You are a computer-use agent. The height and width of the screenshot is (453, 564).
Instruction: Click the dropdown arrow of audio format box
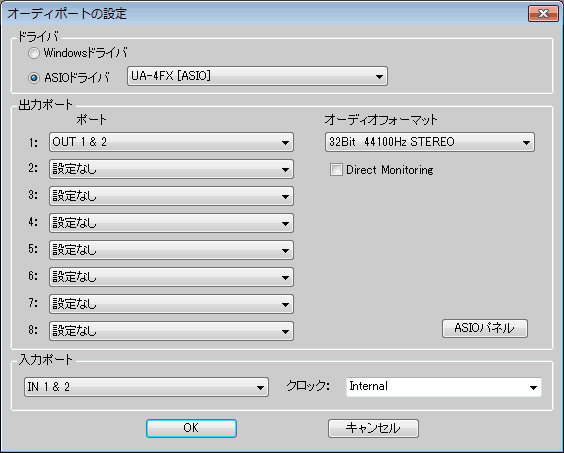tap(526, 142)
